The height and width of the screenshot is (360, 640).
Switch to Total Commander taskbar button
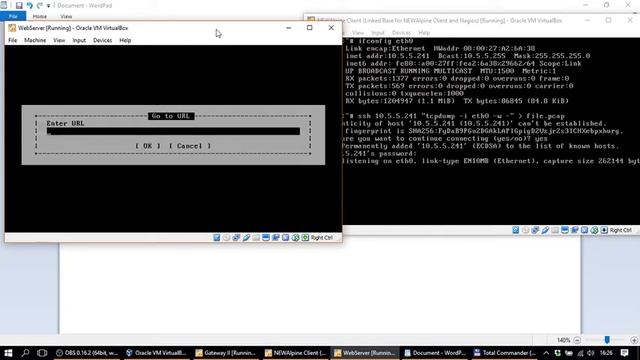(504, 353)
